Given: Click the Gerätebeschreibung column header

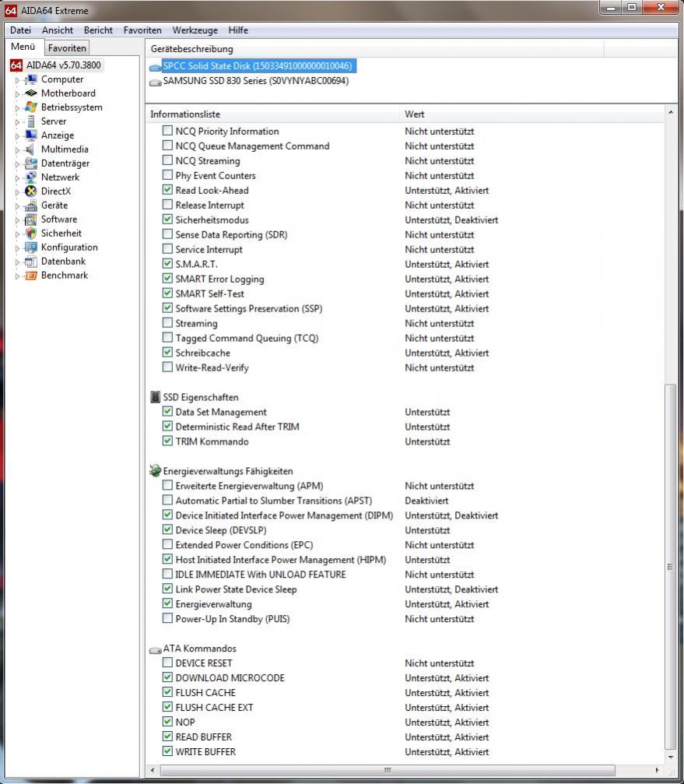Looking at the screenshot, I should pyautogui.click(x=375, y=49).
